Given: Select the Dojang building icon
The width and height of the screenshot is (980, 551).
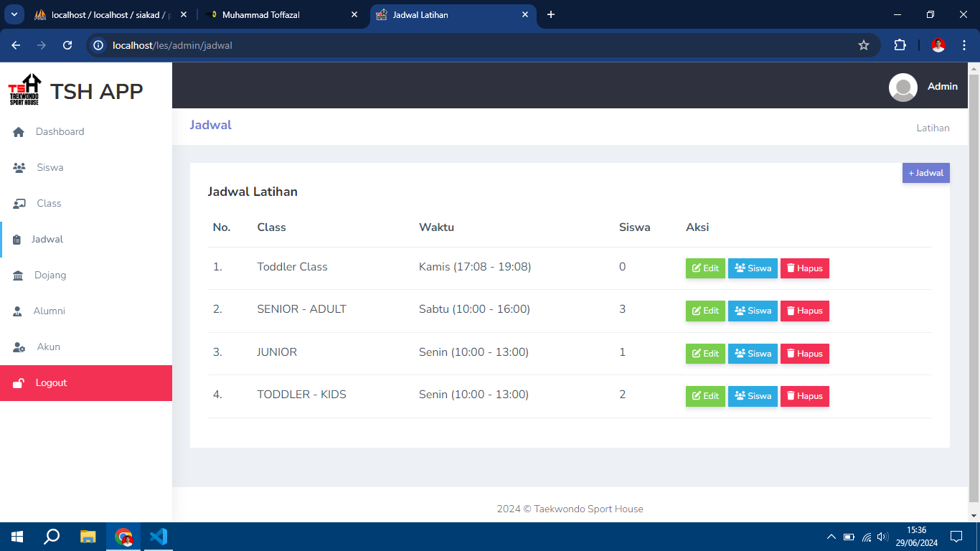Looking at the screenshot, I should [18, 275].
